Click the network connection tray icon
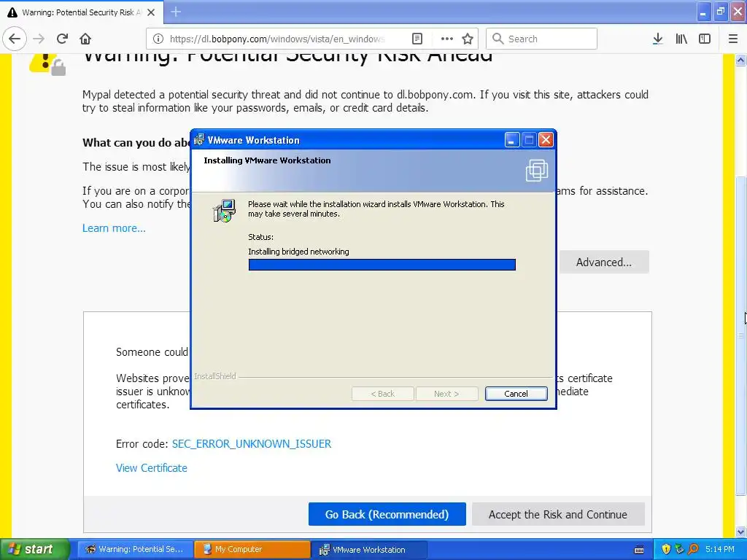 [679, 550]
